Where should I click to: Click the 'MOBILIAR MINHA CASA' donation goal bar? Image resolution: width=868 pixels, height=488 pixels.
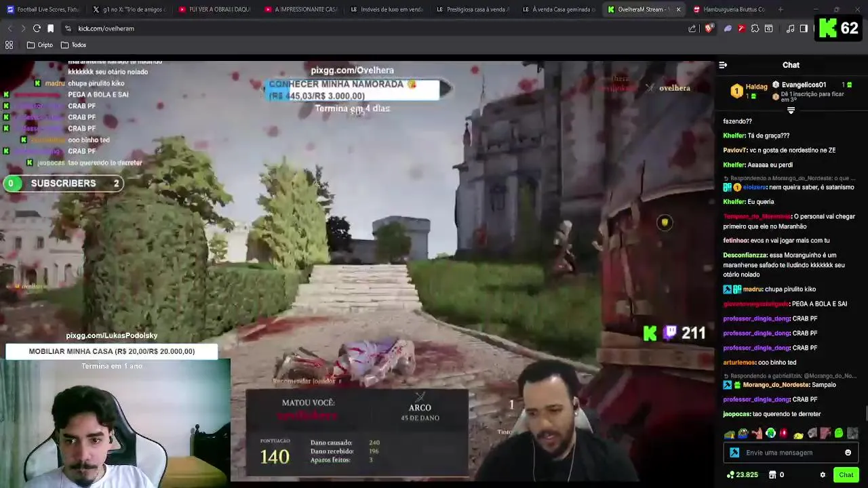coord(112,351)
